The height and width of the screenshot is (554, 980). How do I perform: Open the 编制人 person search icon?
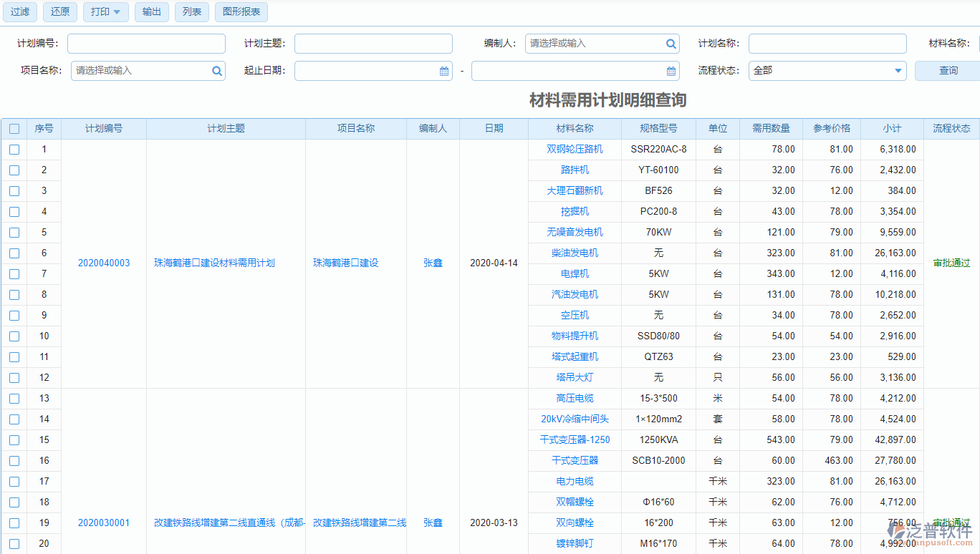671,43
